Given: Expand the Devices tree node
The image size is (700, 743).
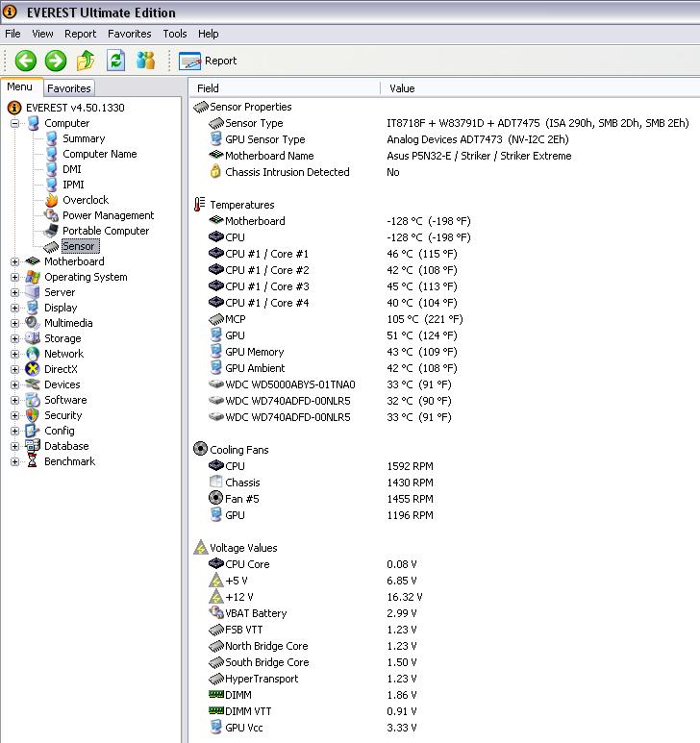Looking at the screenshot, I should tap(15, 384).
